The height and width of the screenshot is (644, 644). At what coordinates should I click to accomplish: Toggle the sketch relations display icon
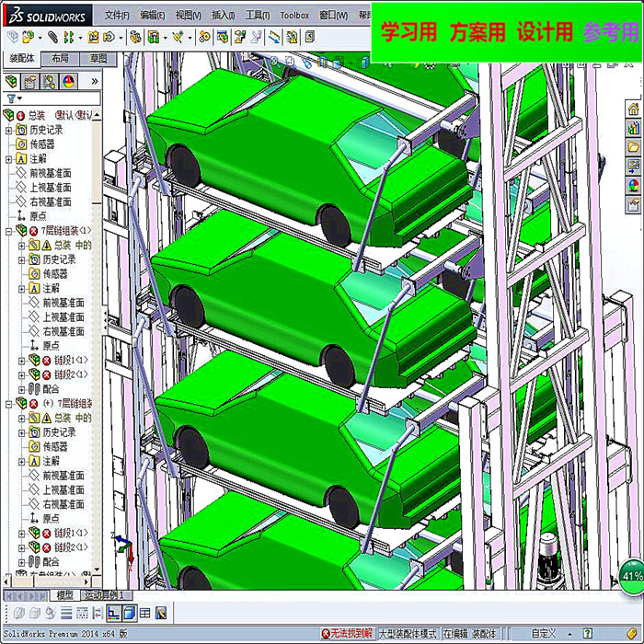click(x=113, y=614)
